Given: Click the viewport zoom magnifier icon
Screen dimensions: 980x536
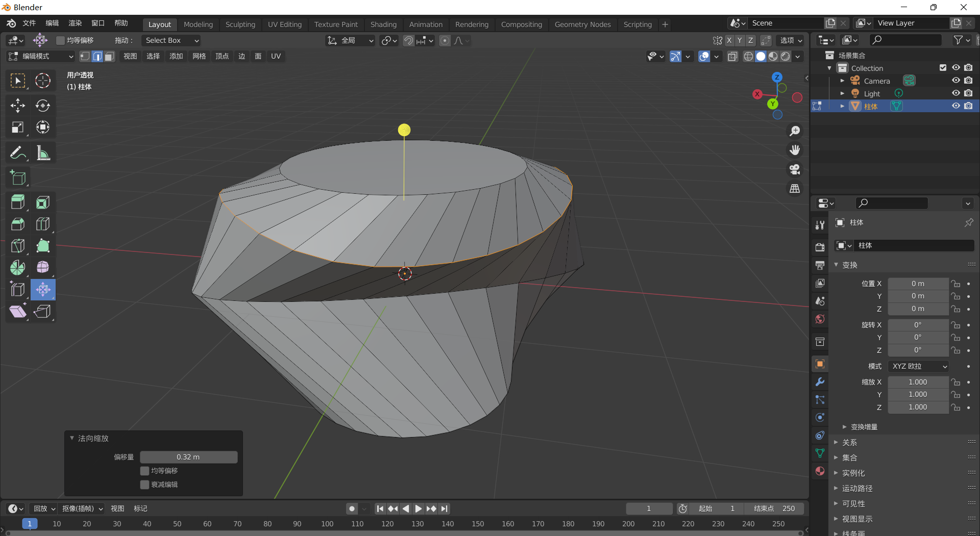Looking at the screenshot, I should click(x=795, y=131).
